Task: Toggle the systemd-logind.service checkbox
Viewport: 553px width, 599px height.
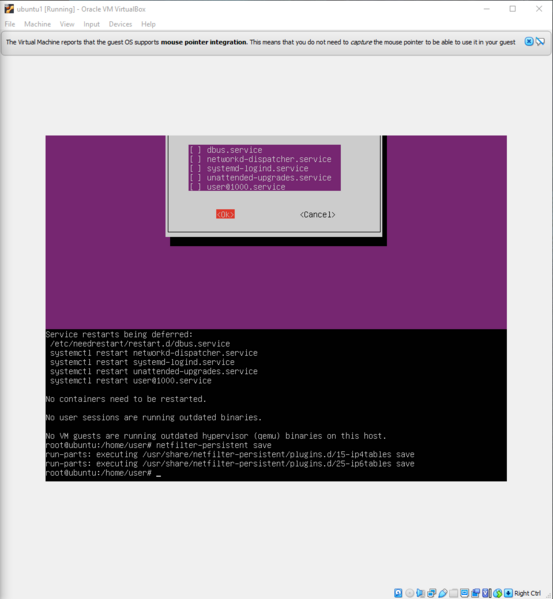Action: (x=196, y=168)
